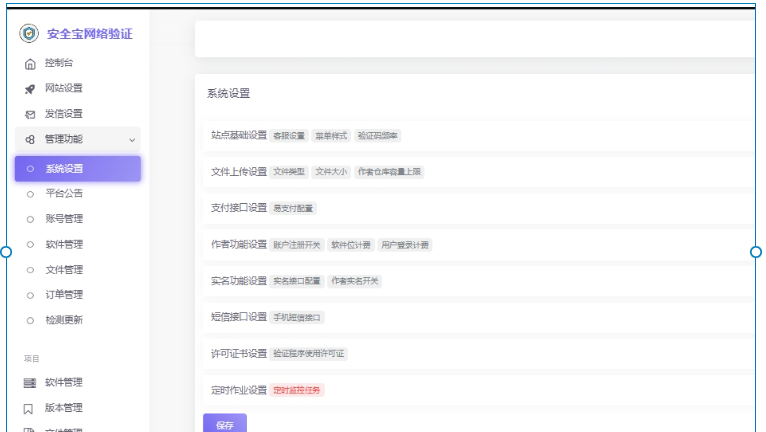
Task: Click the 验证程序使用许可证 tag
Action: click(309, 354)
